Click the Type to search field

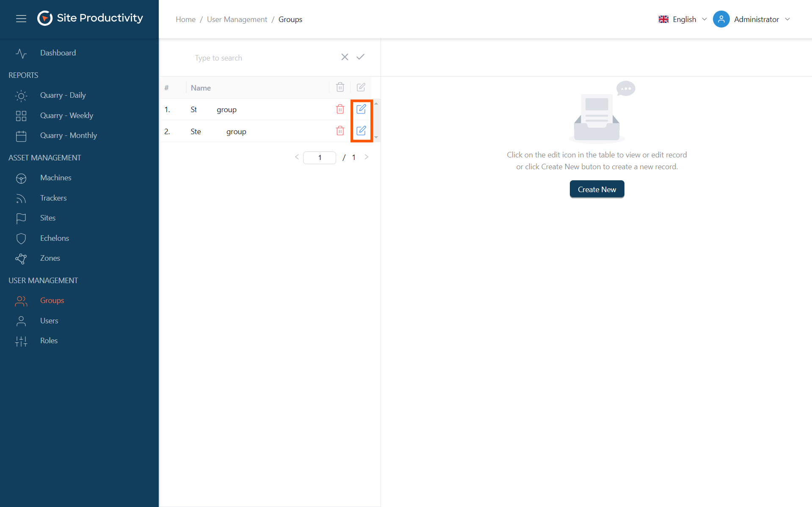click(x=262, y=58)
